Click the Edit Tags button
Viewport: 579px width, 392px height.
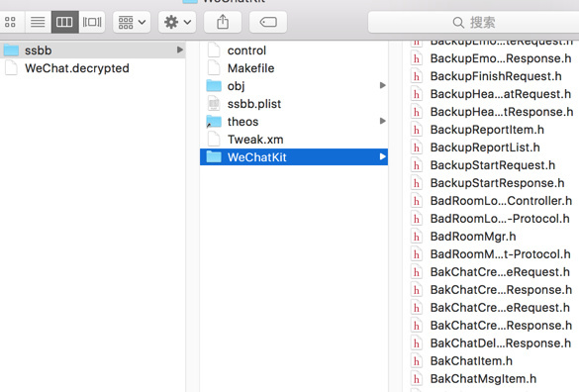(268, 22)
